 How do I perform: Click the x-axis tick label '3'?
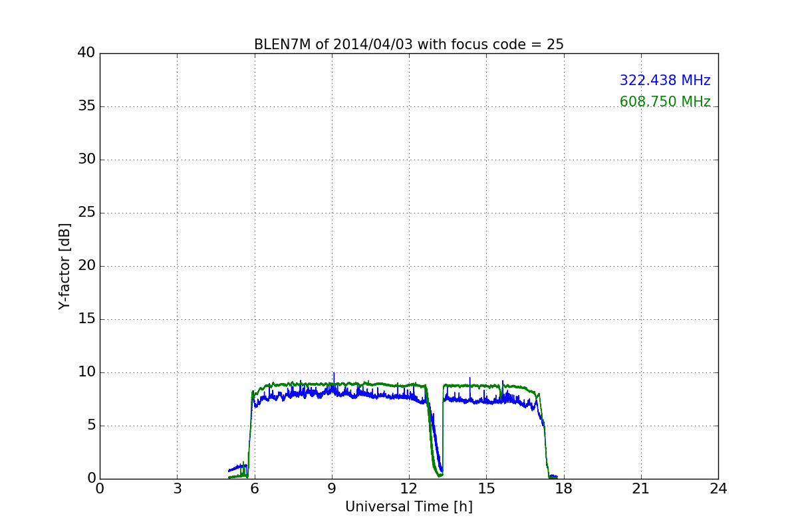(177, 489)
